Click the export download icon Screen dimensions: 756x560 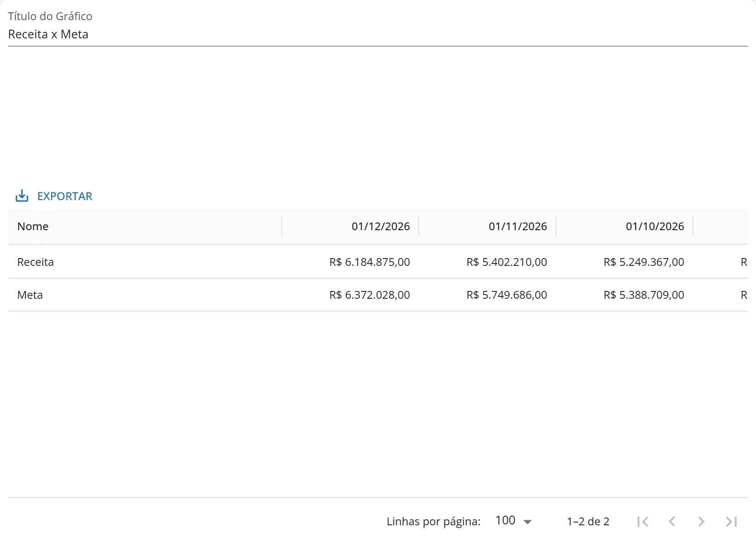tap(22, 196)
